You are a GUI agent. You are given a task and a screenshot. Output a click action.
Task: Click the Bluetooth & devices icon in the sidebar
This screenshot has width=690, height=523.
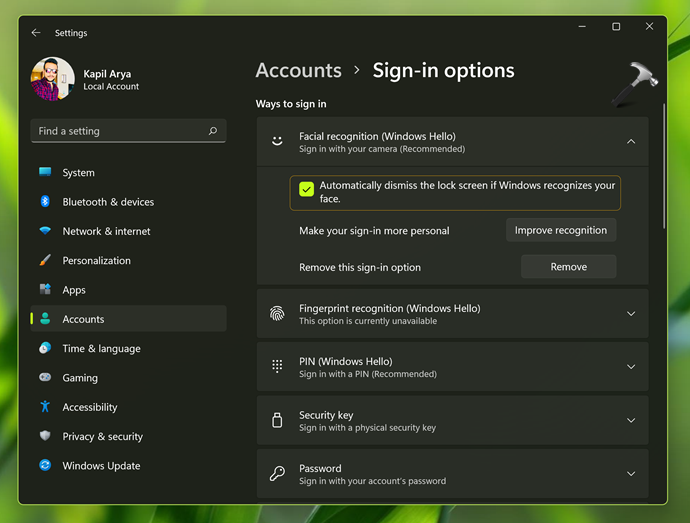[x=45, y=202]
